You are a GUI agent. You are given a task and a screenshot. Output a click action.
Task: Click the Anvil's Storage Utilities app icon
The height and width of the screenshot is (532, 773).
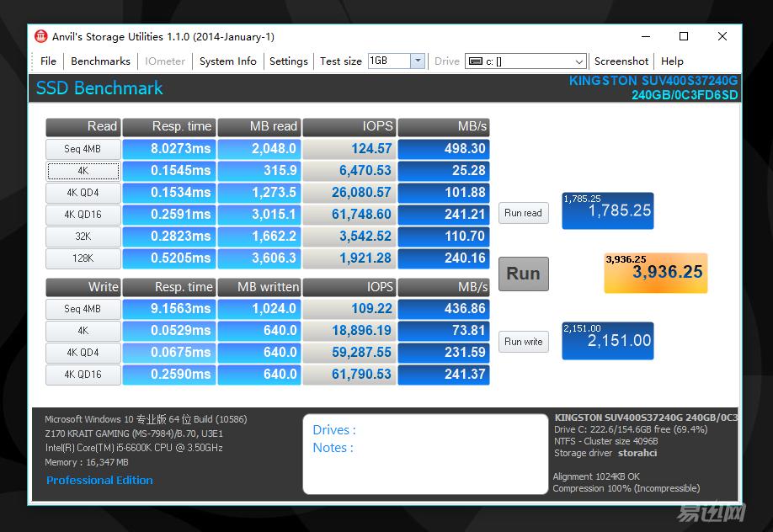40,36
